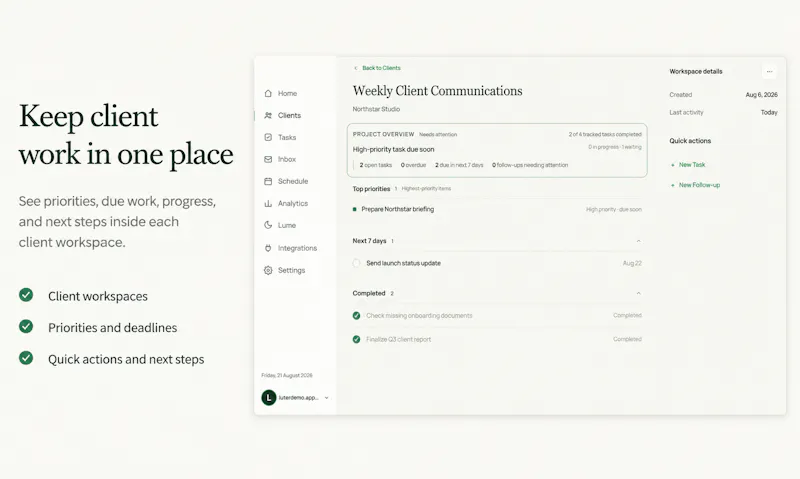Click plus icon next to New Follow-up
Screen dimensions: 800x479
click(672, 185)
